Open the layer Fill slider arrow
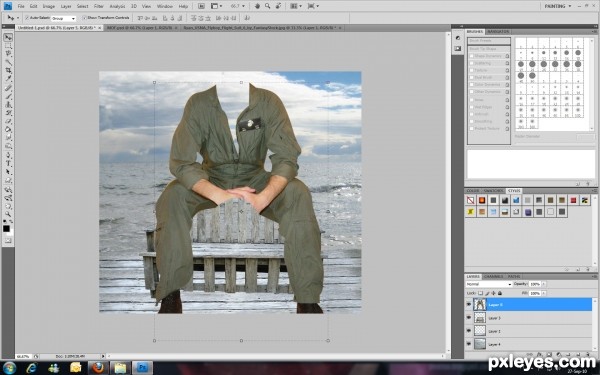Viewport: 600px width, 375px height. coord(544,293)
